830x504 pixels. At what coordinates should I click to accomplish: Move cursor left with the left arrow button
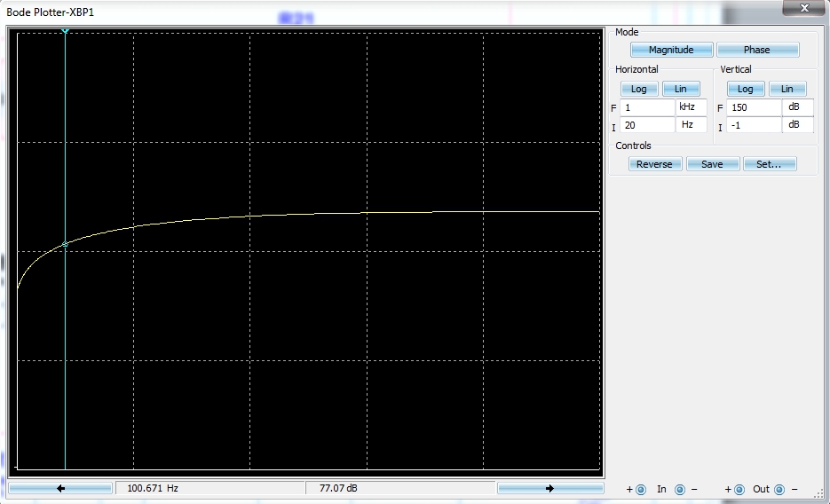tap(60, 488)
